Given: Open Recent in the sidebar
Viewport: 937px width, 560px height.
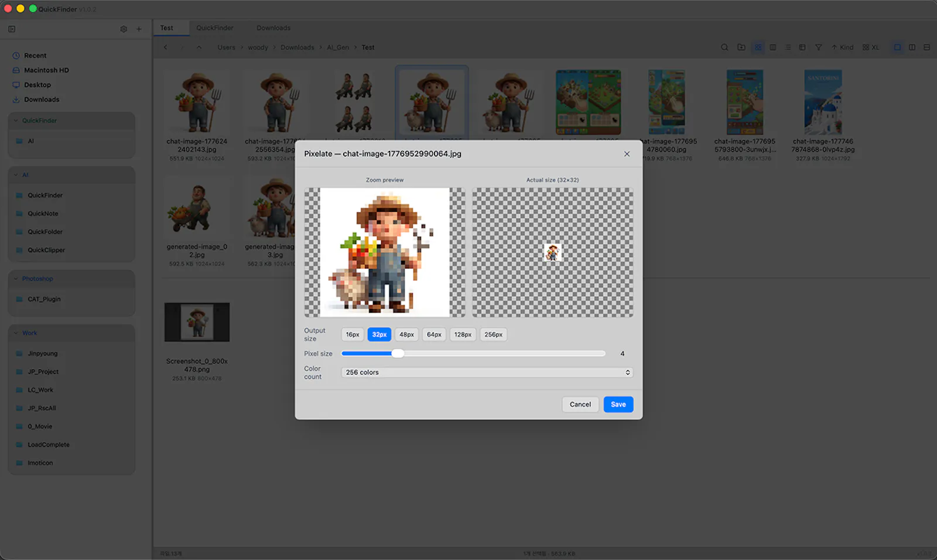Looking at the screenshot, I should (x=35, y=56).
